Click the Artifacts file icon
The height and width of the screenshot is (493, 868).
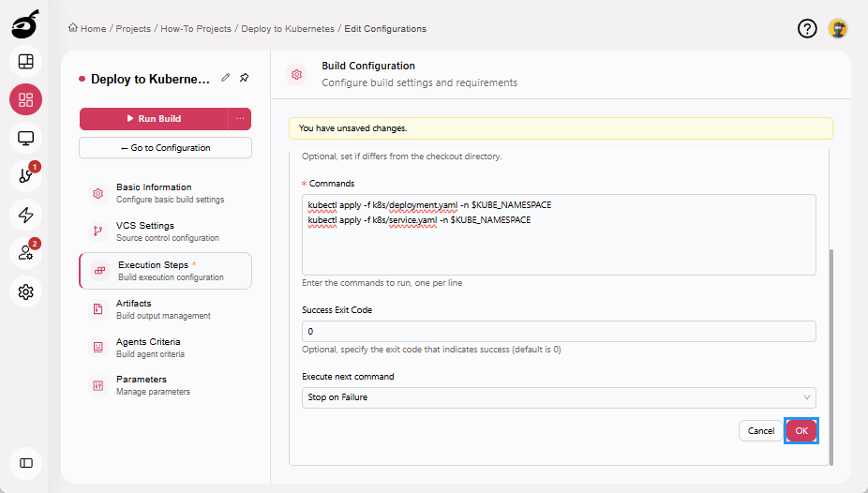pyautogui.click(x=98, y=308)
